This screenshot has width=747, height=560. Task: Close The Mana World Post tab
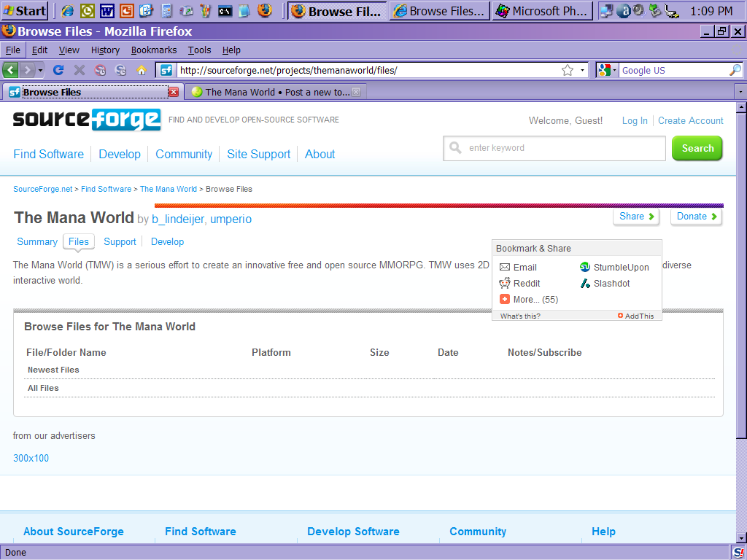(x=356, y=92)
